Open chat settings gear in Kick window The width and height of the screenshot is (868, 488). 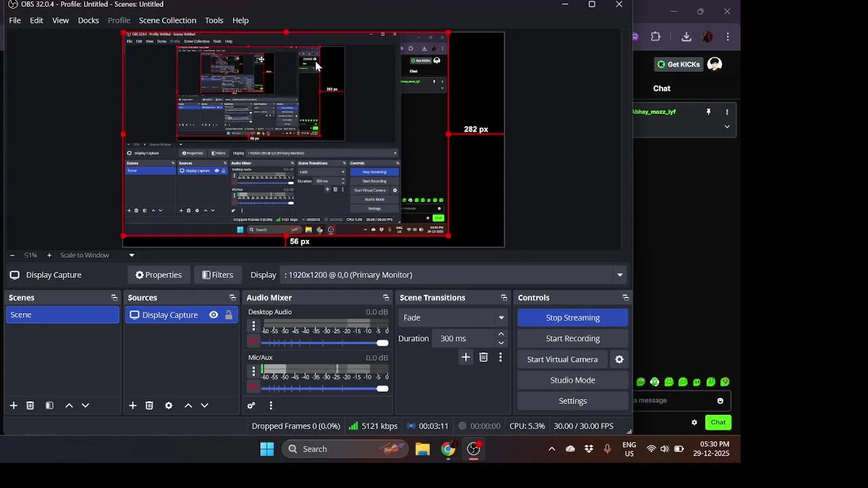pyautogui.click(x=694, y=422)
